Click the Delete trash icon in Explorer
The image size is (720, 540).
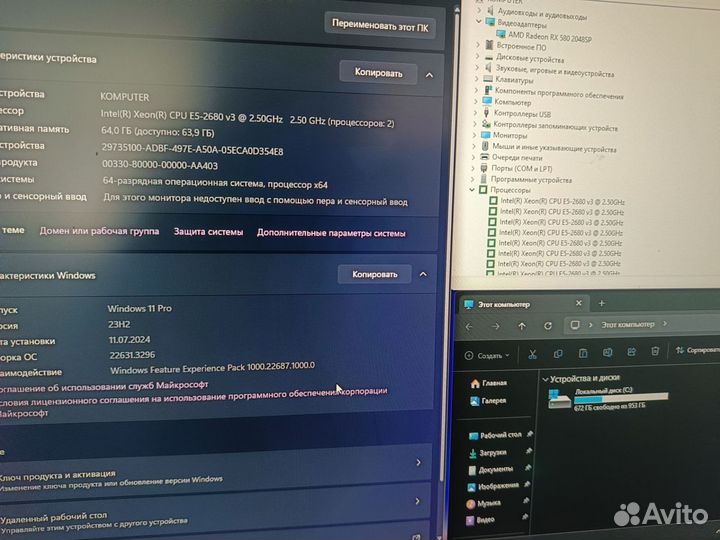point(655,351)
